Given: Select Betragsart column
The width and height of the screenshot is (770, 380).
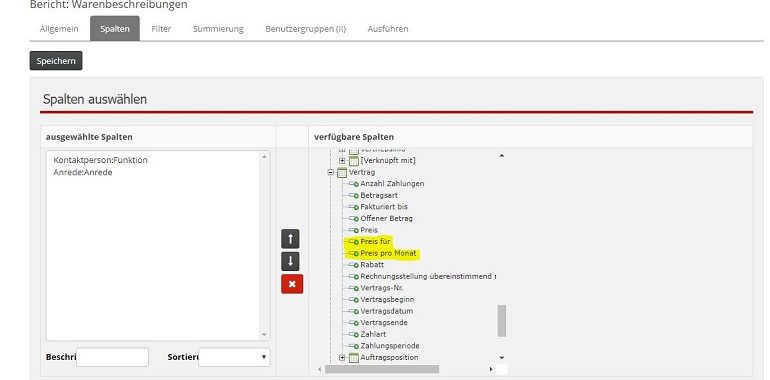Looking at the screenshot, I should click(x=379, y=195).
